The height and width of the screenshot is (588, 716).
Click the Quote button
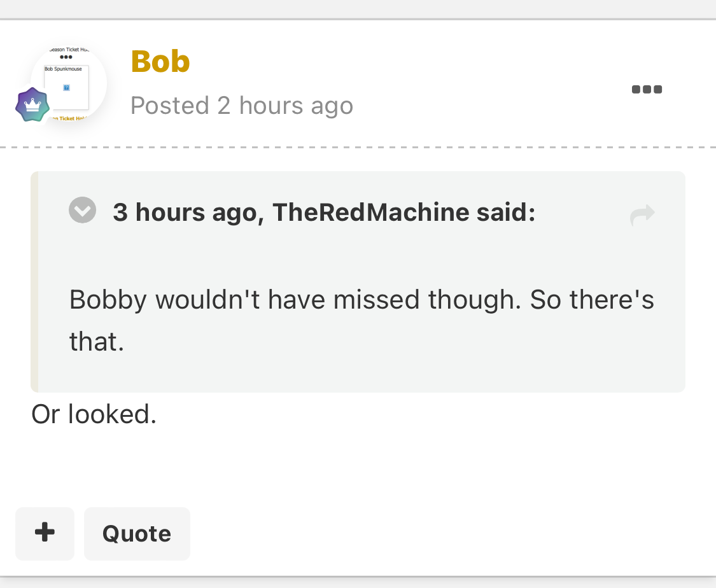tap(137, 533)
